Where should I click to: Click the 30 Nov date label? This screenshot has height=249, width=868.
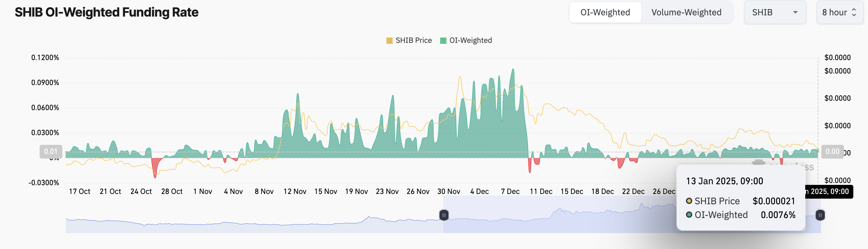tap(449, 192)
